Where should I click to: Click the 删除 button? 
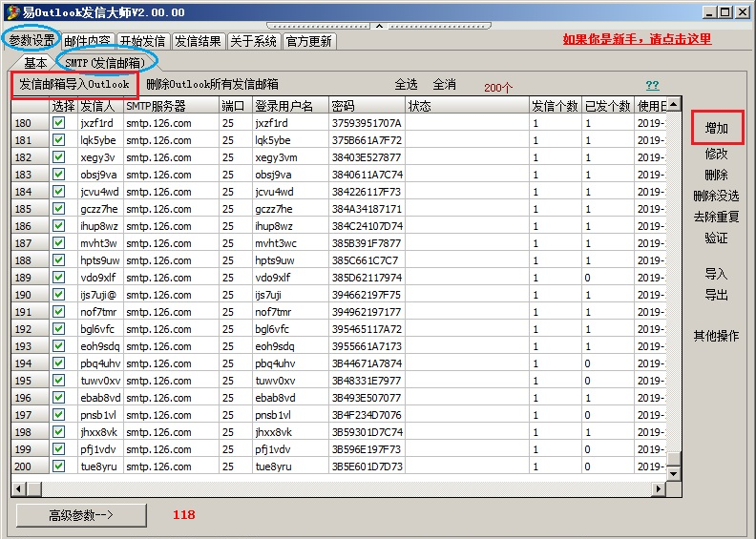(717, 175)
